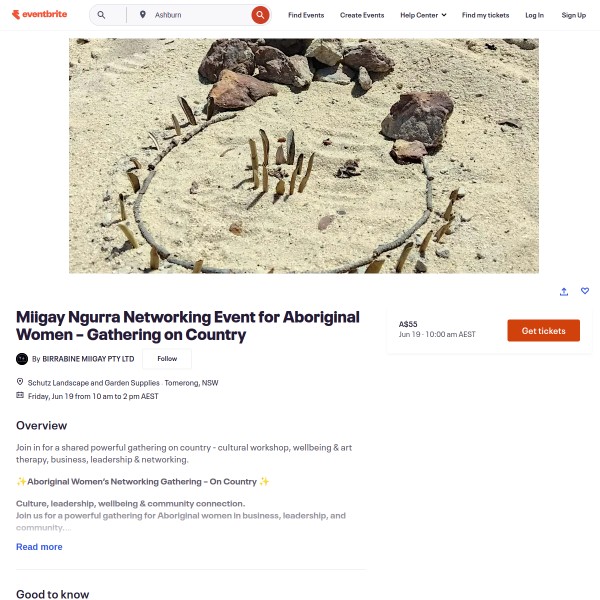This screenshot has height=600, width=600.
Task: Click the magnifier icon in search field
Action: 101,15
